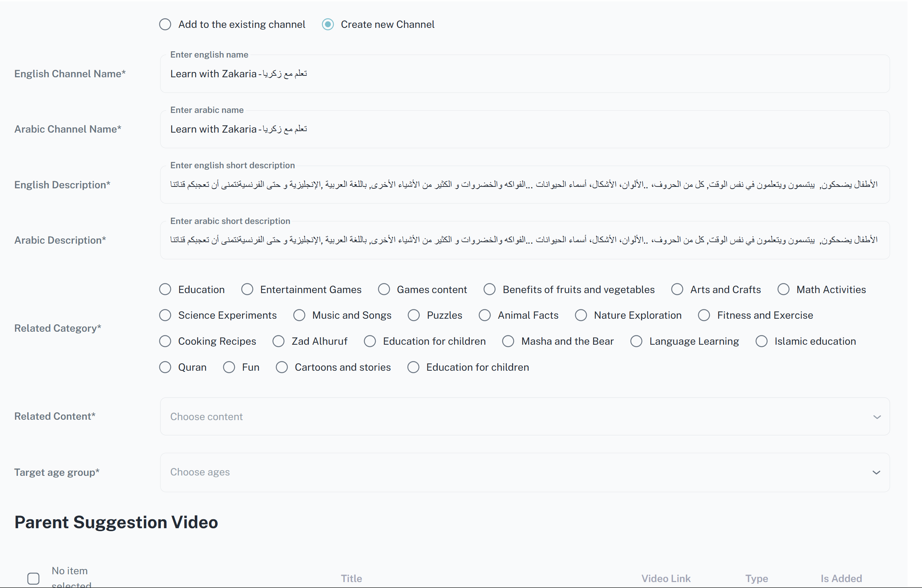
Task: Select the Zad Alhuruf category
Action: 278,341
